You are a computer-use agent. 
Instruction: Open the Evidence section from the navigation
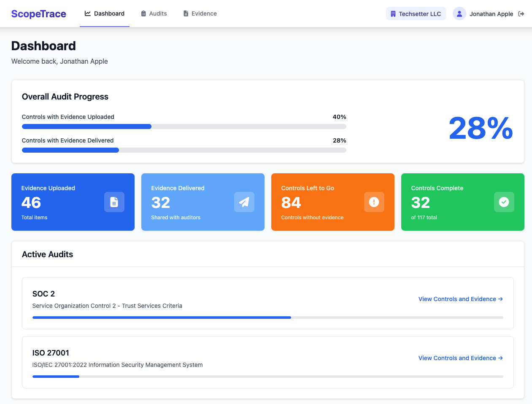point(203,13)
